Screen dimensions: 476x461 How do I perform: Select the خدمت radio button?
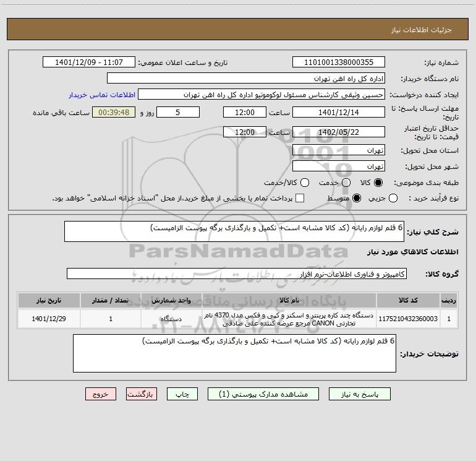(346, 183)
